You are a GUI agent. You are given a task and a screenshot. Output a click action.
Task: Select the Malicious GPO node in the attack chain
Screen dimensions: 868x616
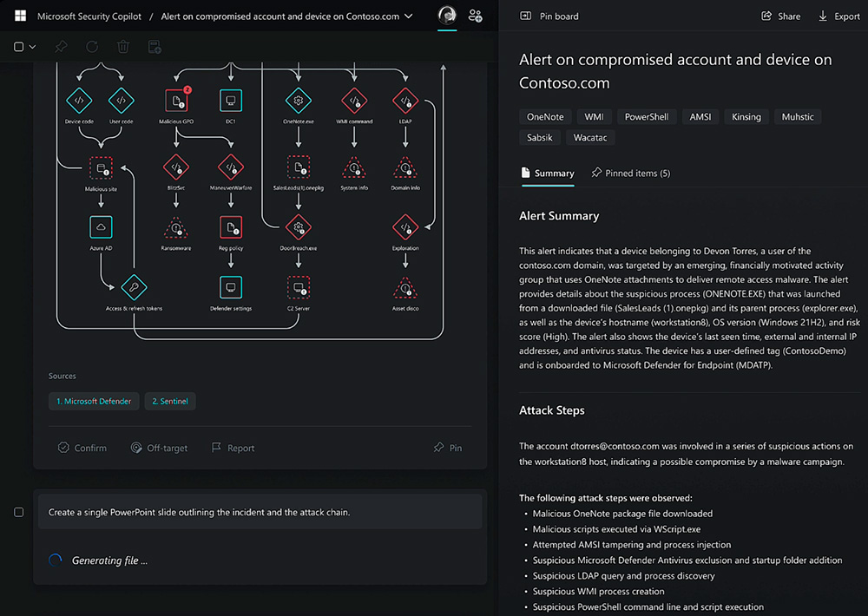pos(176,100)
